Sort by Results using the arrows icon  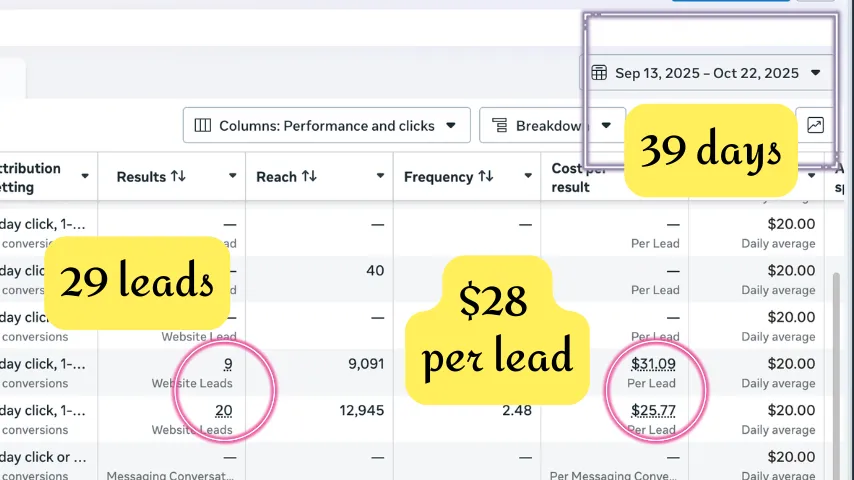coord(178,177)
